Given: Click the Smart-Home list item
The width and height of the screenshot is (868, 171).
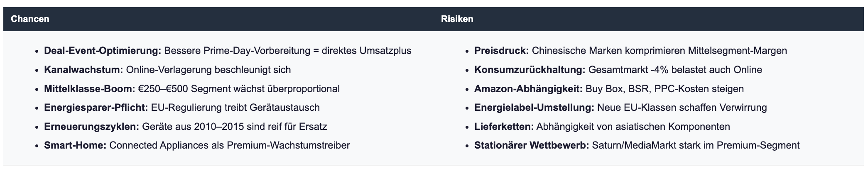Looking at the screenshot, I should tap(75, 145).
